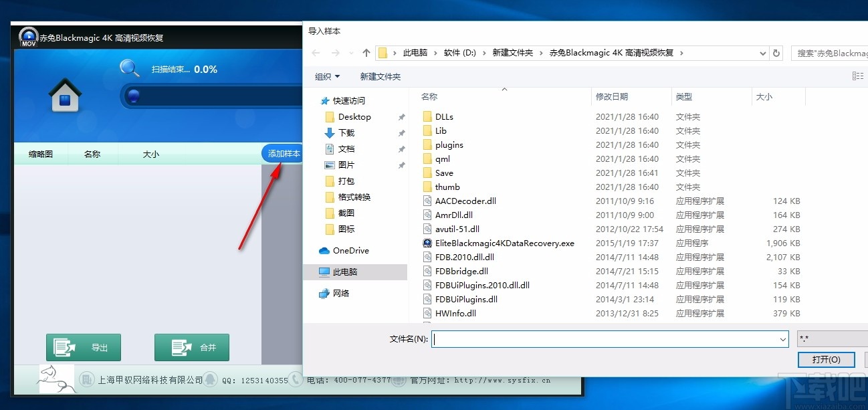
Task: Expand the 文件名 combo dropdown arrow
Action: coord(783,339)
